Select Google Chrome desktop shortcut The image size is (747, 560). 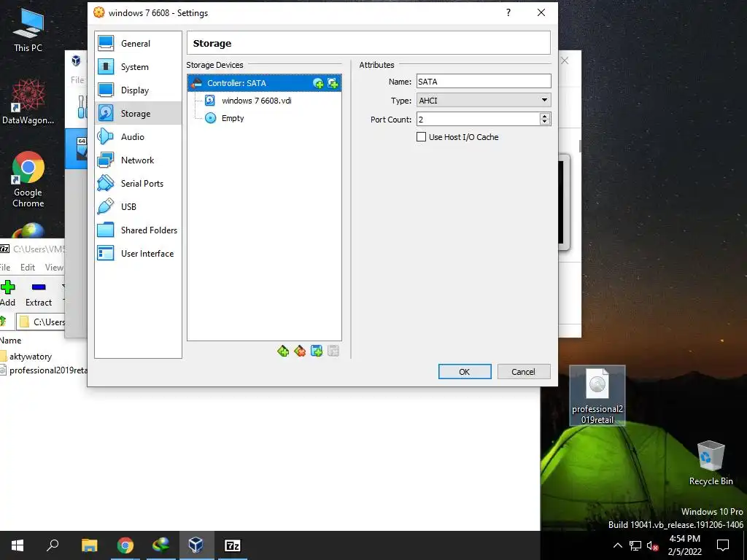coord(28,179)
